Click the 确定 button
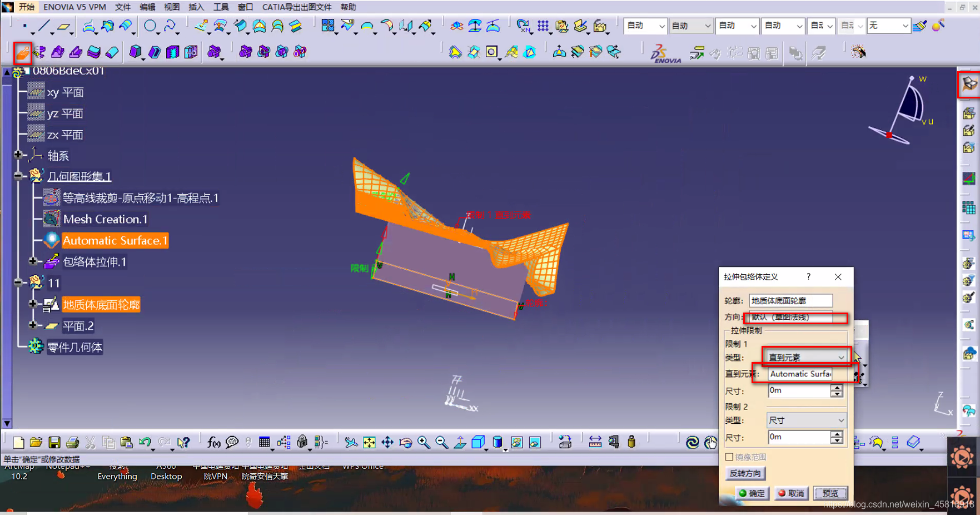 tap(752, 493)
